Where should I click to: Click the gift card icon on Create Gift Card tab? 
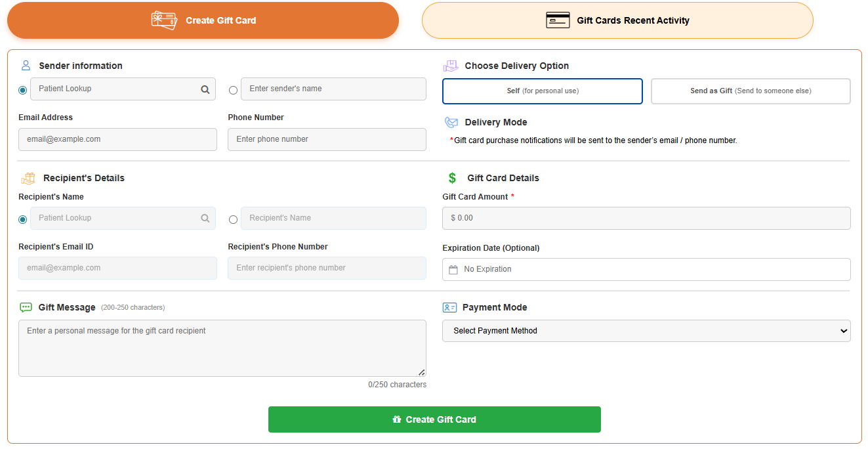tap(164, 20)
